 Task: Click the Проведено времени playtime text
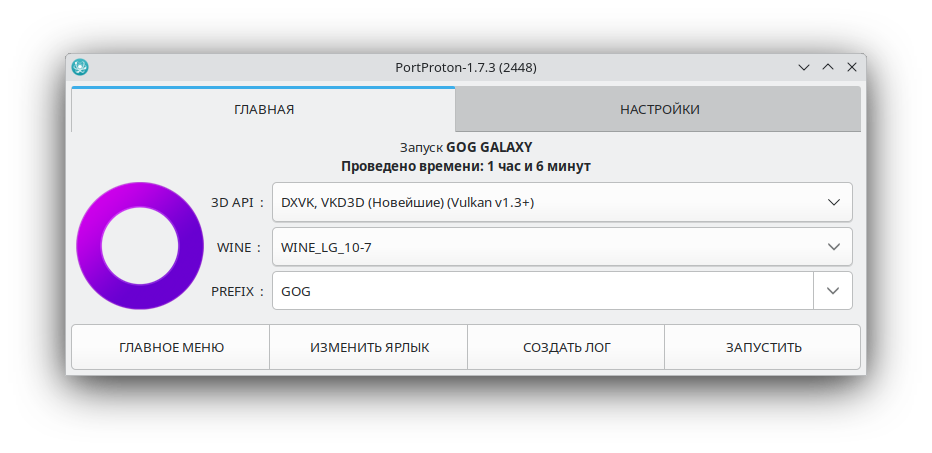coord(465,166)
